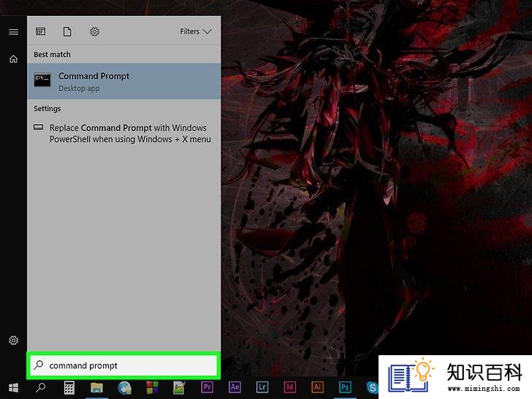
Task: Launch Adobe InDesign from taskbar
Action: pos(289,387)
